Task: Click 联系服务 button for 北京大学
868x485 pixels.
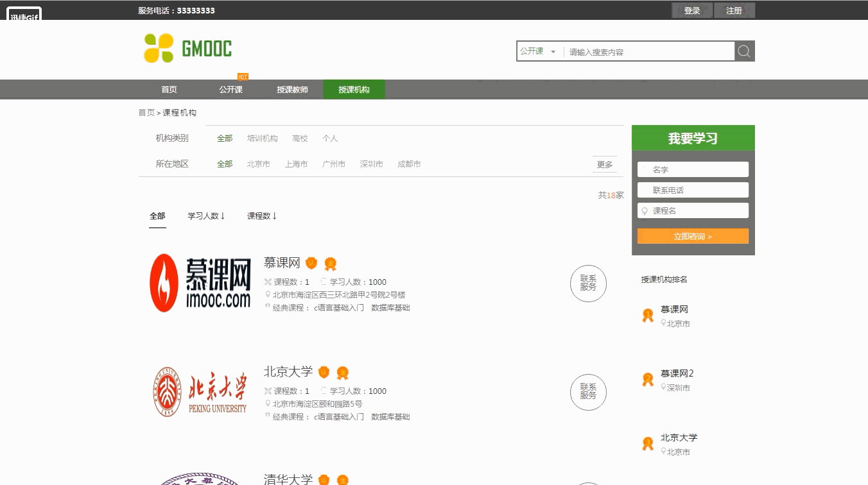Action: point(588,391)
